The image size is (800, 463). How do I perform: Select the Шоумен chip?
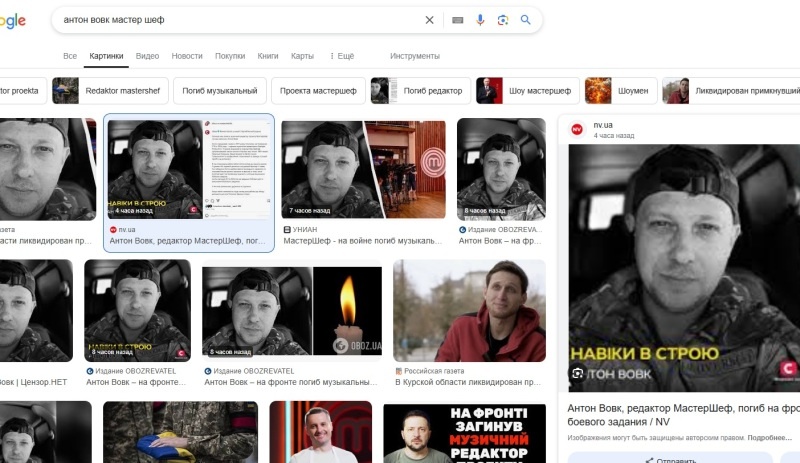pos(621,91)
